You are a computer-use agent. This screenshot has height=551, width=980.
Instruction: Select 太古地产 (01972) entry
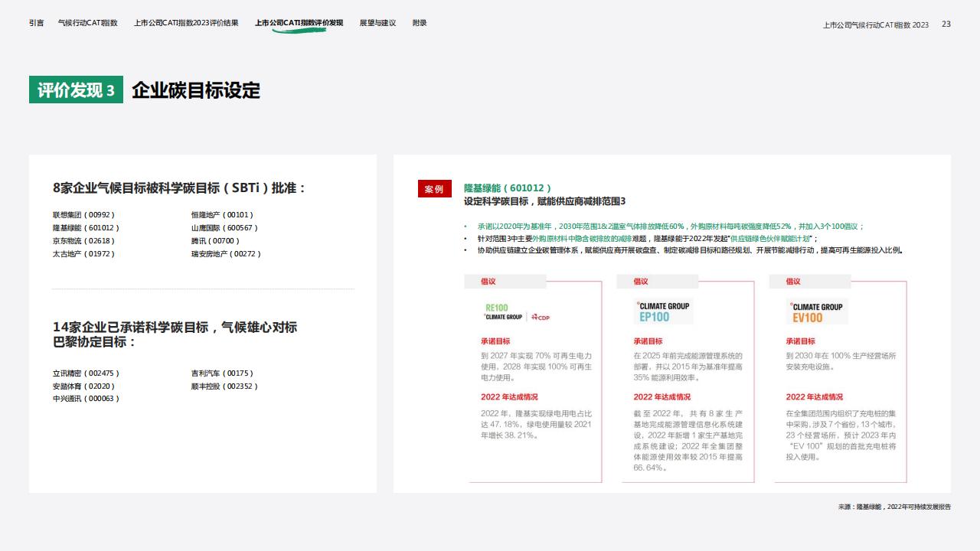pyautogui.click(x=83, y=254)
